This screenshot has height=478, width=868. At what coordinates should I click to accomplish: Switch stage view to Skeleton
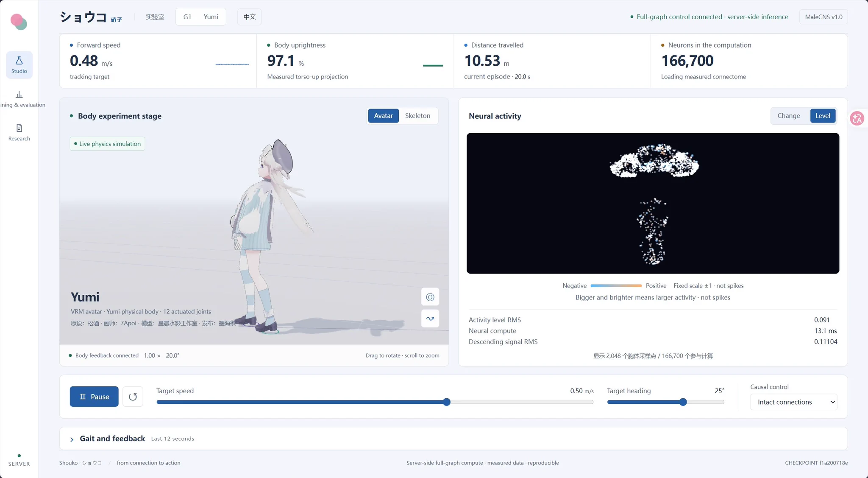[417, 116]
